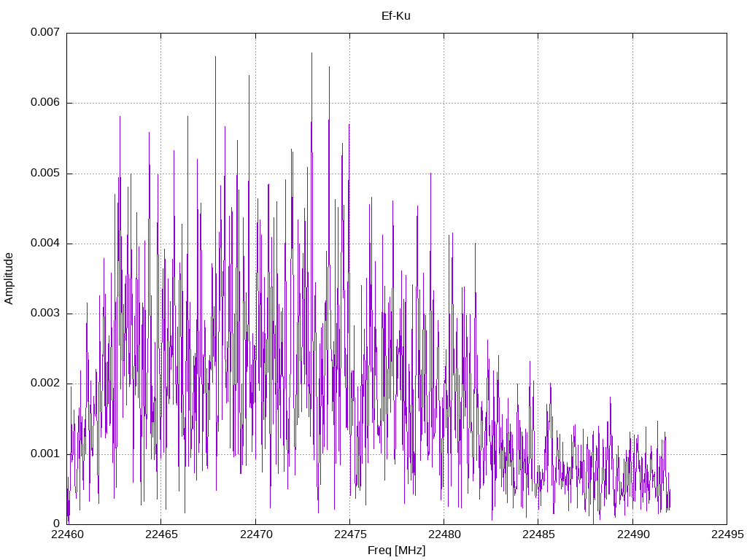This screenshot has height=560, width=747.
Task: Click x-axis tick label 22475
Action: (x=350, y=534)
